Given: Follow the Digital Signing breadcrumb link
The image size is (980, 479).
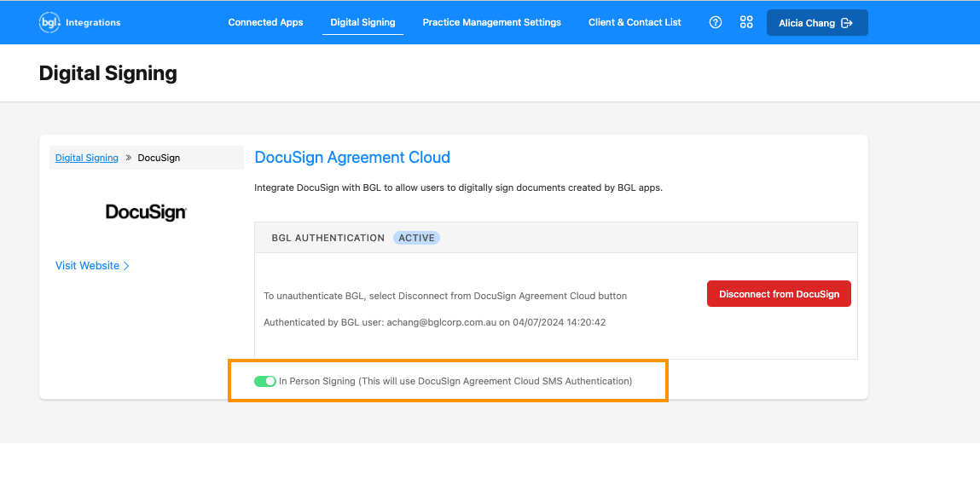Looking at the screenshot, I should pos(87,158).
